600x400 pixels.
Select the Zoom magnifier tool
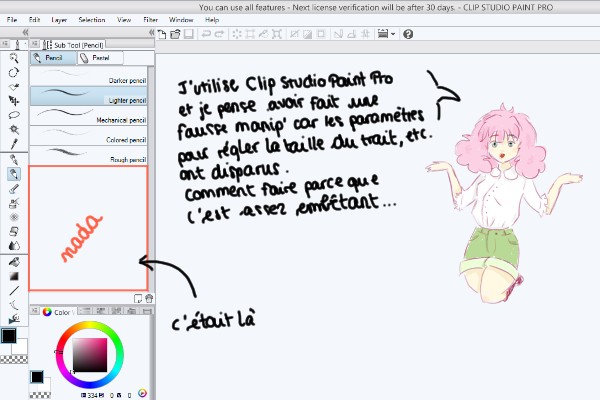click(x=13, y=58)
